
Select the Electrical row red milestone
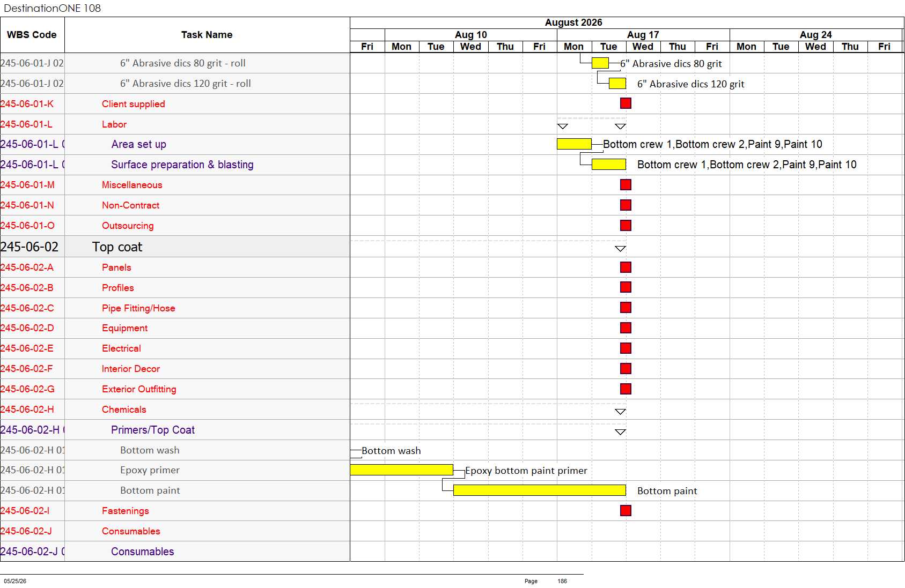click(x=626, y=348)
